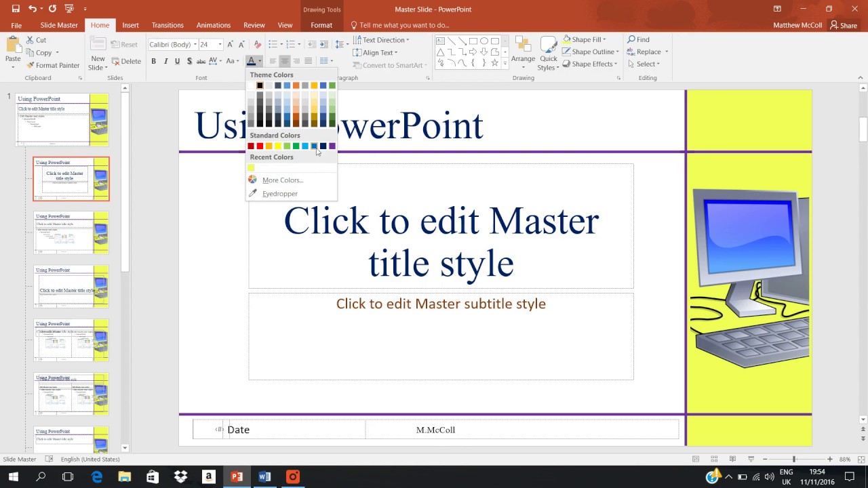Switch to Drawing Tools Format tab

click(321, 25)
